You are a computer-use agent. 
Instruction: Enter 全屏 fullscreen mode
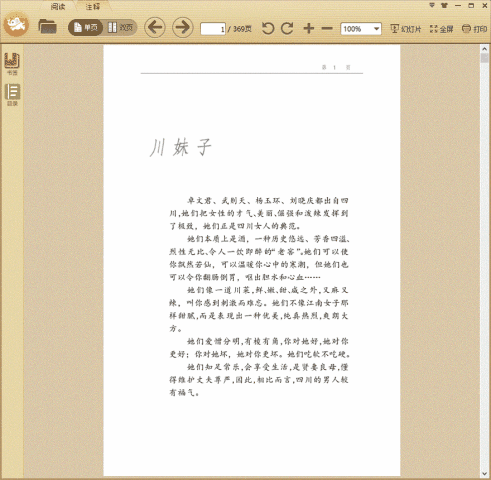click(x=441, y=29)
